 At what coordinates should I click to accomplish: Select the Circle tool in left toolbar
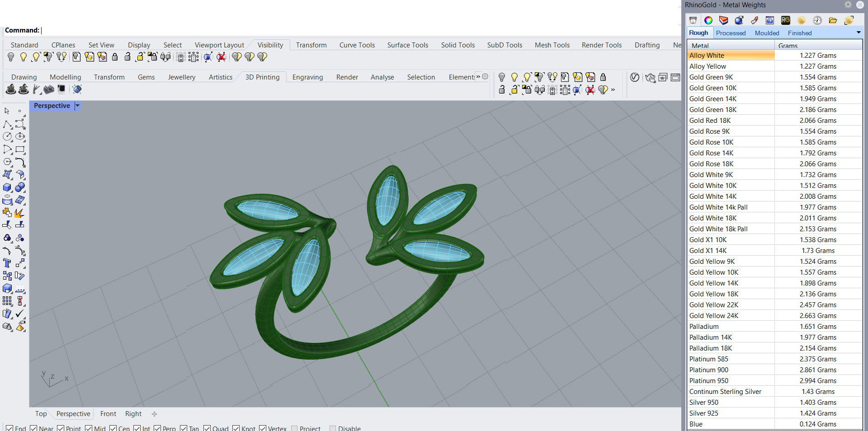[x=7, y=136]
